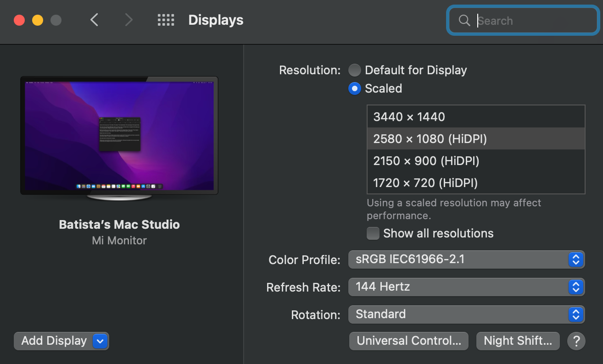The height and width of the screenshot is (364, 603).
Task: Open Universal Control settings
Action: [408, 341]
